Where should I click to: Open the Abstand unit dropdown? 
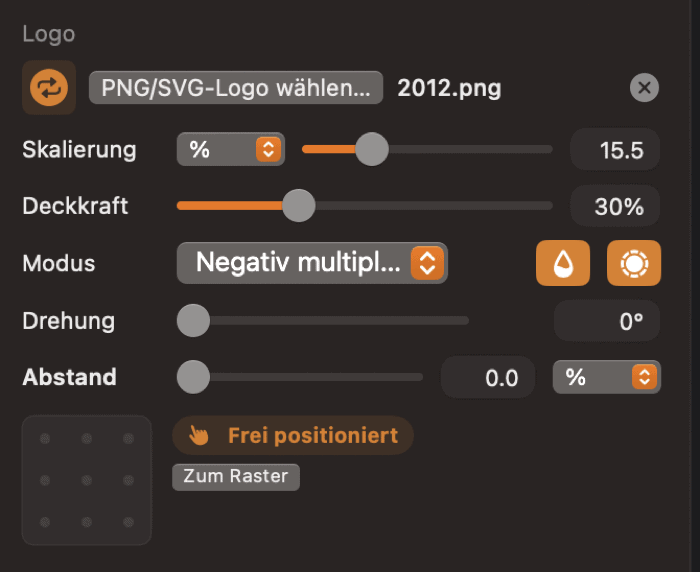tap(606, 377)
